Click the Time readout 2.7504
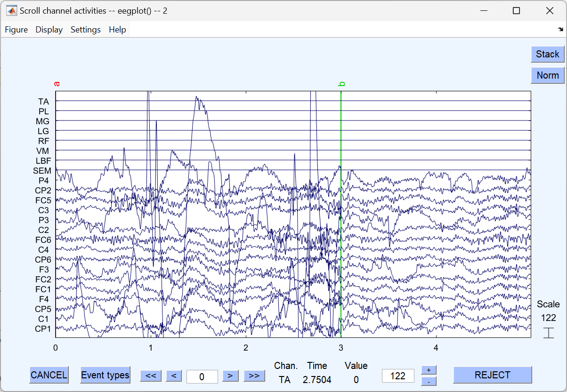Viewport: 567px width, 392px height. pyautogui.click(x=317, y=379)
